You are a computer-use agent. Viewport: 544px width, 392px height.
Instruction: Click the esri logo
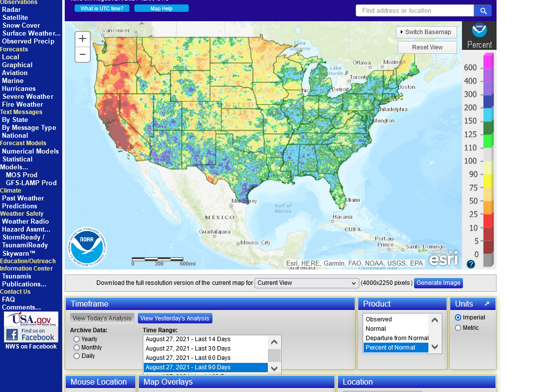point(443,259)
